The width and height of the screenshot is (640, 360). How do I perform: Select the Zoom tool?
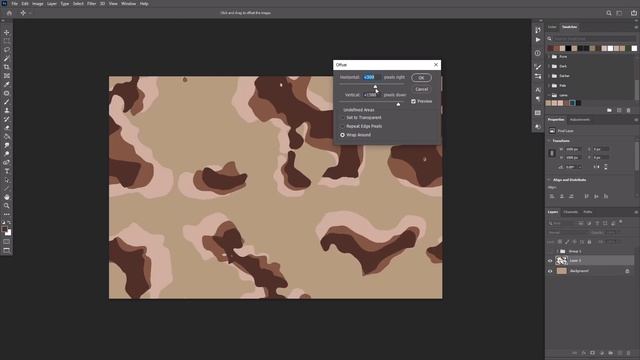(x=7, y=206)
